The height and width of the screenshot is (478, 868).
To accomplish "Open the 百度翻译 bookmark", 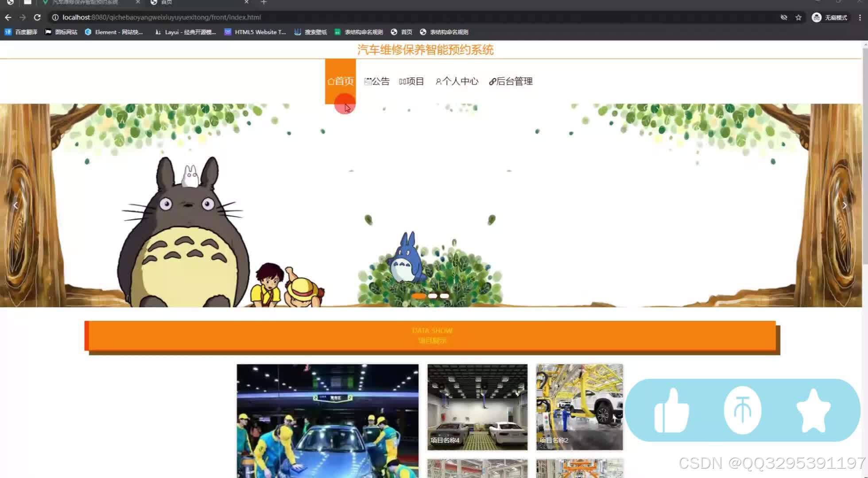I will point(21,32).
